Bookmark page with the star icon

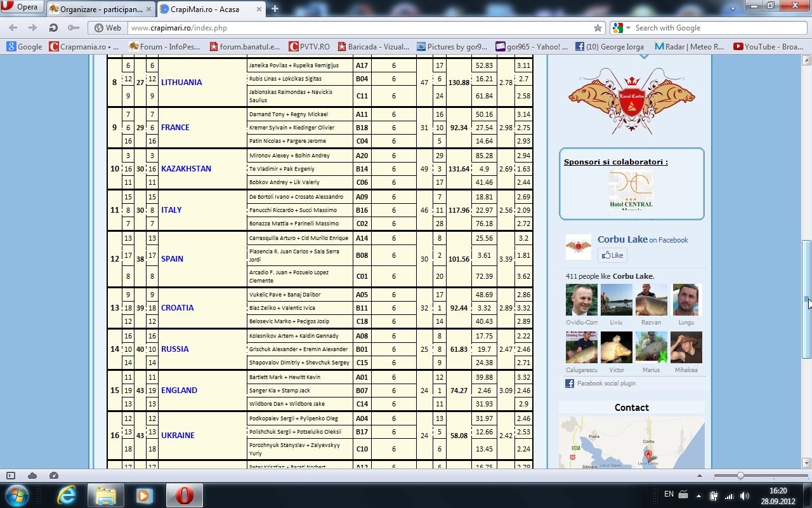[598, 28]
